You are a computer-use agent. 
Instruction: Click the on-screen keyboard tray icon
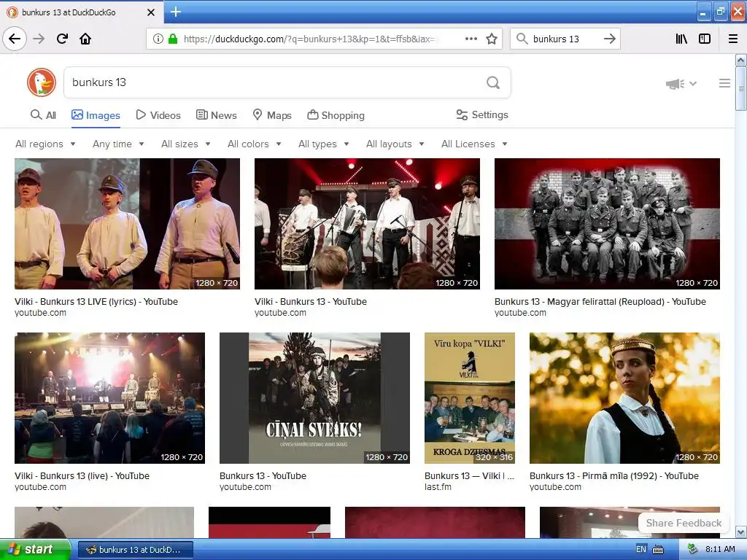[658, 550]
